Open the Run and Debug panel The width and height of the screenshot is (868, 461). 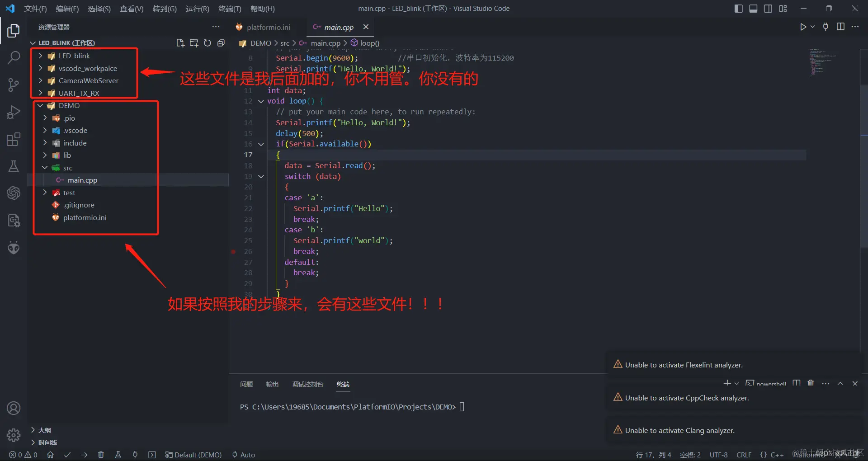(x=14, y=112)
